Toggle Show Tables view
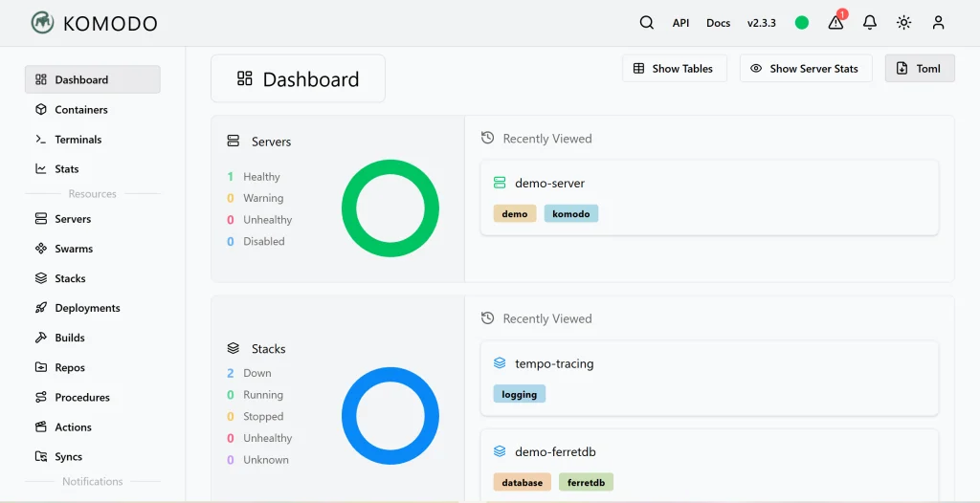The image size is (980, 503). [675, 69]
